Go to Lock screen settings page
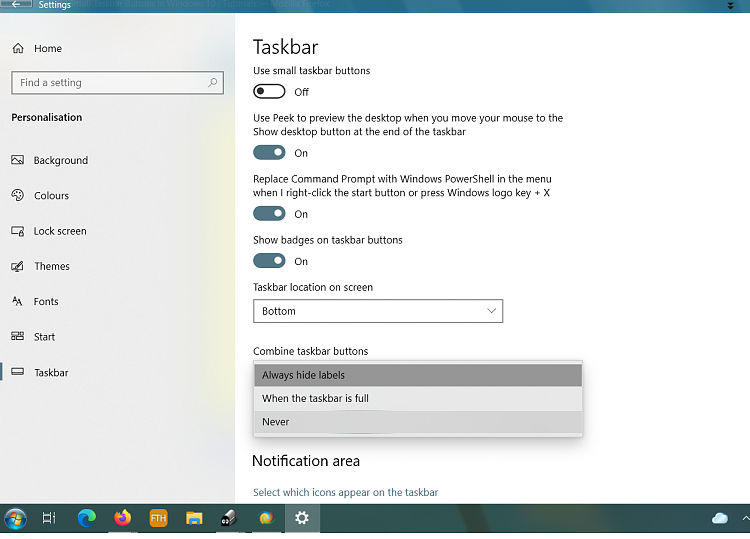Screen dimensions: 750x539 pos(60,231)
